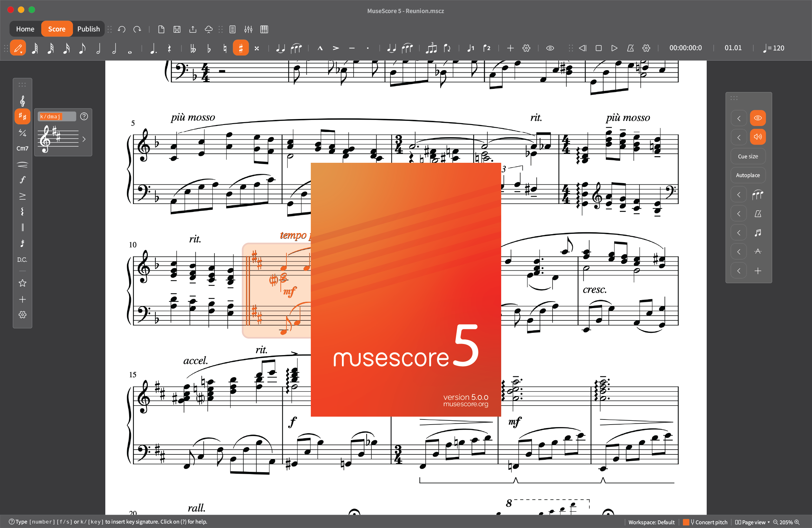Create a new score file
The image size is (812, 528).
[x=161, y=30]
